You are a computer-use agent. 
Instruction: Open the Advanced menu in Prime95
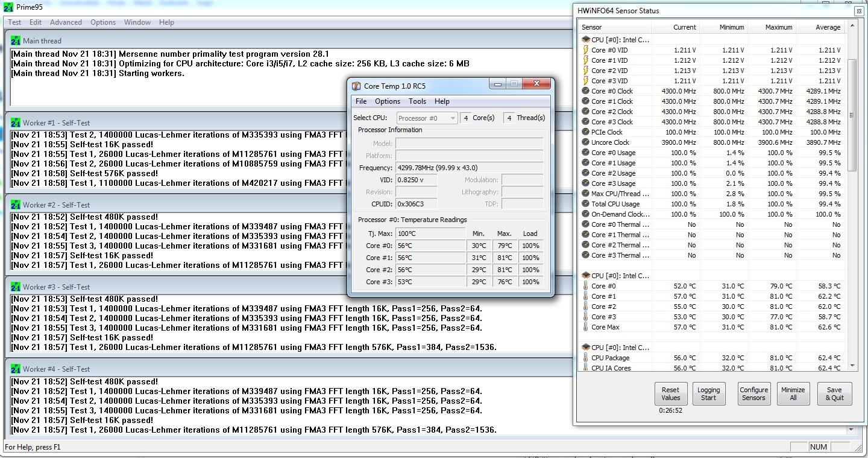coord(66,22)
